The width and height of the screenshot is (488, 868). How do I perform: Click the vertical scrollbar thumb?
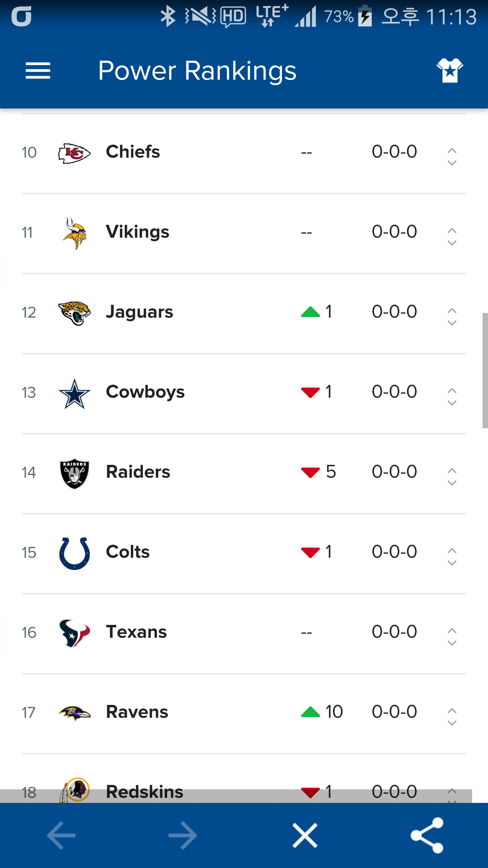(x=485, y=370)
